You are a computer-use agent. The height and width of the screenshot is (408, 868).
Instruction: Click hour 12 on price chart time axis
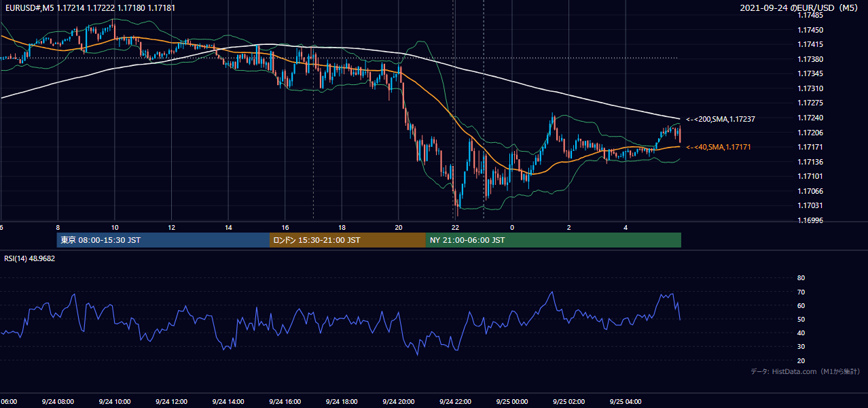pos(172,228)
